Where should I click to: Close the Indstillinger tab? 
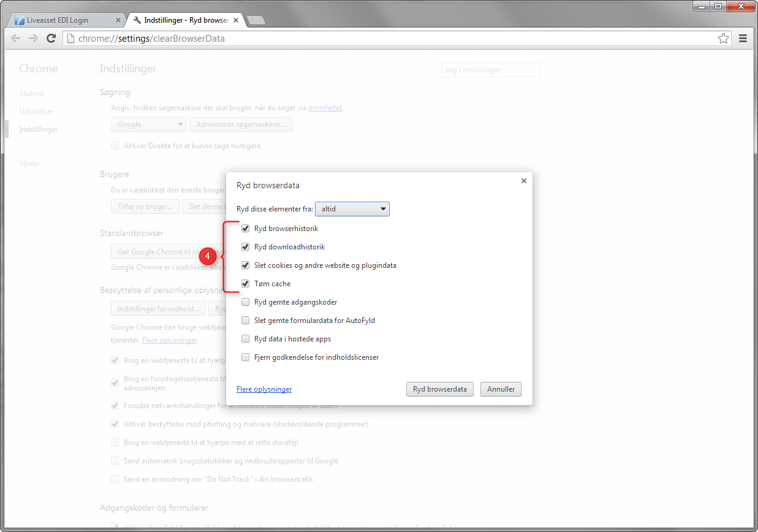coord(235,20)
